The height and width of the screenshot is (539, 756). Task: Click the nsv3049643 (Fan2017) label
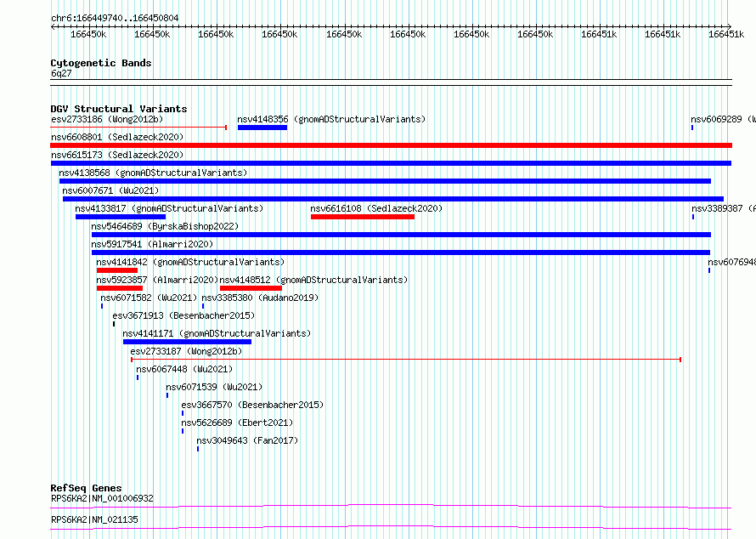[247, 440]
